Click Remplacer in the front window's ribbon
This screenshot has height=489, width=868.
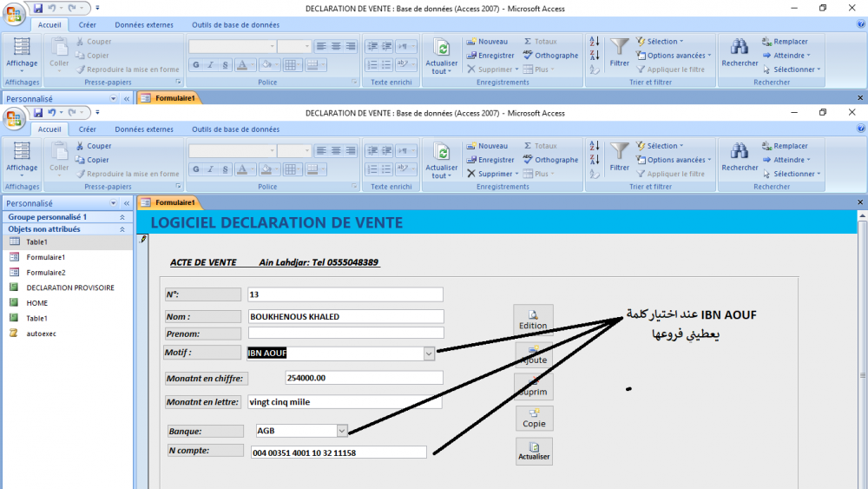(x=785, y=146)
